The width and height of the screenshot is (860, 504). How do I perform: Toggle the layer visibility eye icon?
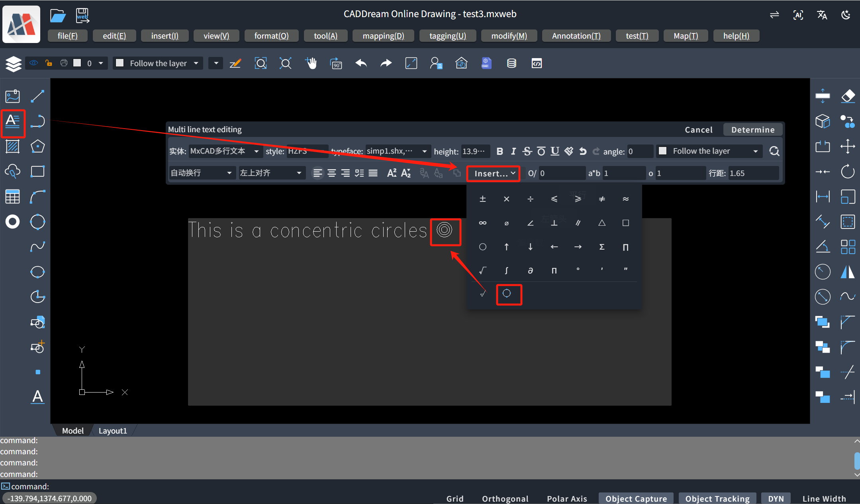point(34,63)
